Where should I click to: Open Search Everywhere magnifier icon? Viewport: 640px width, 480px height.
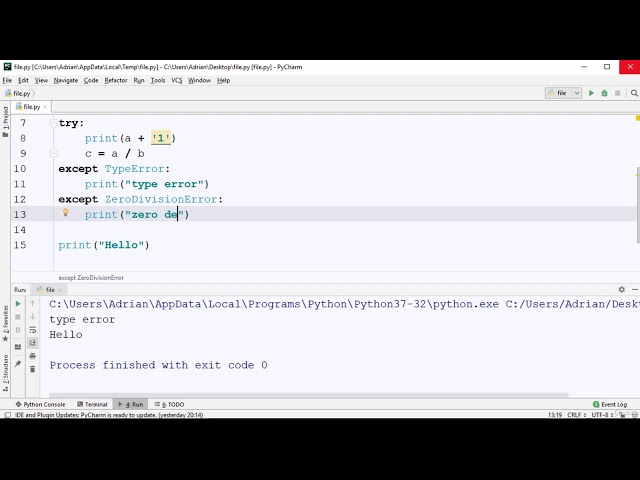click(x=634, y=93)
